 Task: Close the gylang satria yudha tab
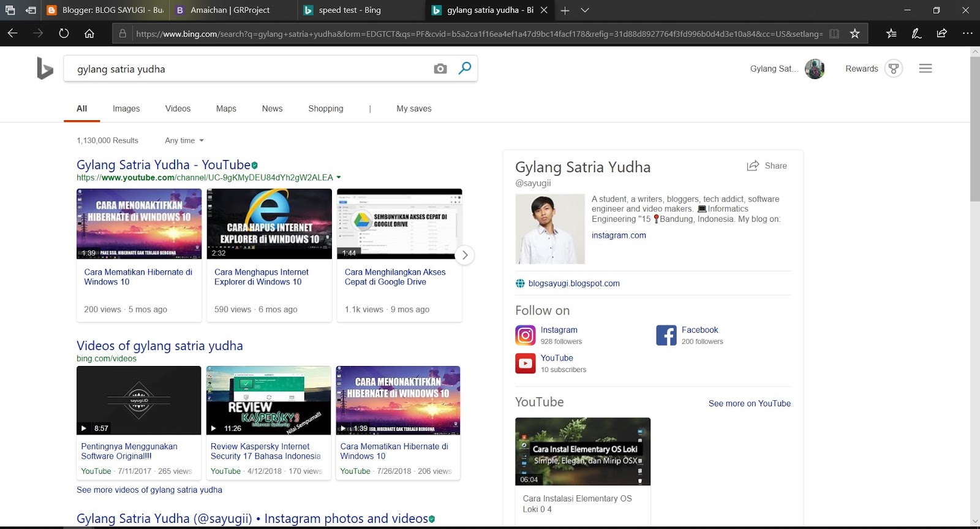[544, 10]
